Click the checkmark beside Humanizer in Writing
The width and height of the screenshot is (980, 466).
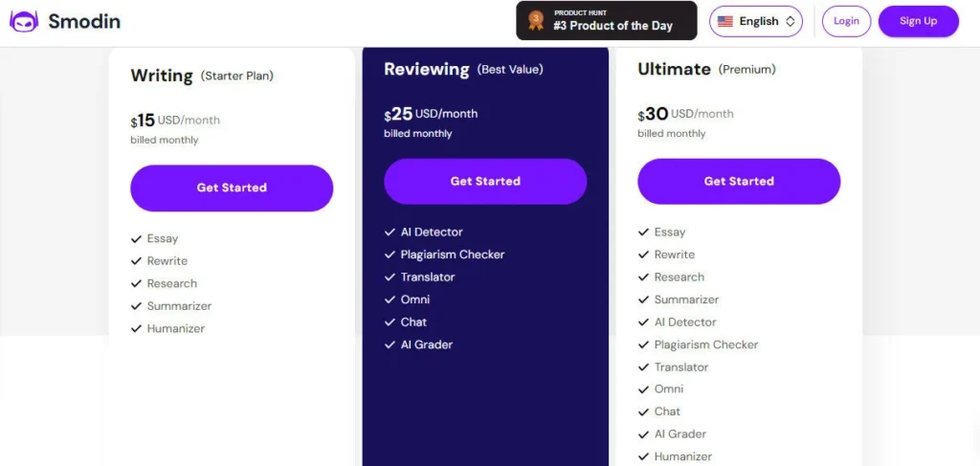pos(136,329)
